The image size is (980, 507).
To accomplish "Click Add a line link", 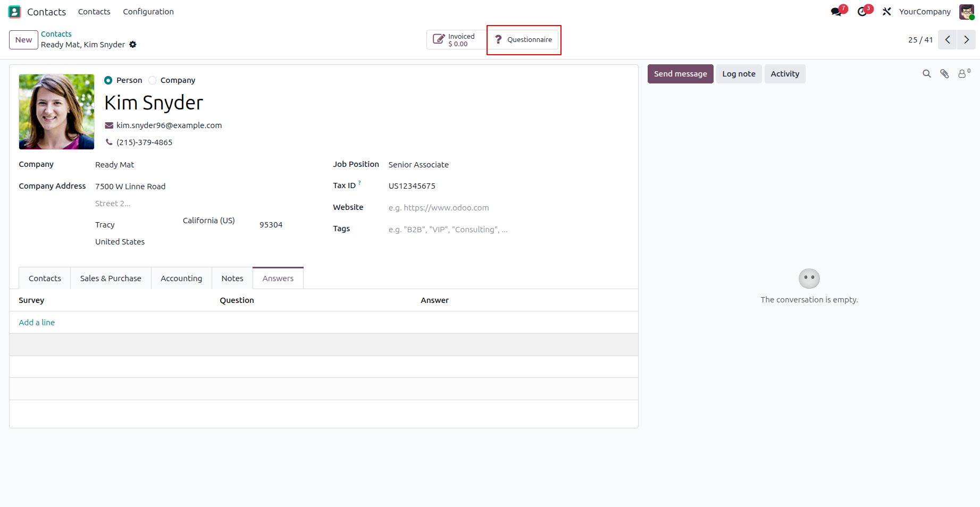I will pos(37,323).
